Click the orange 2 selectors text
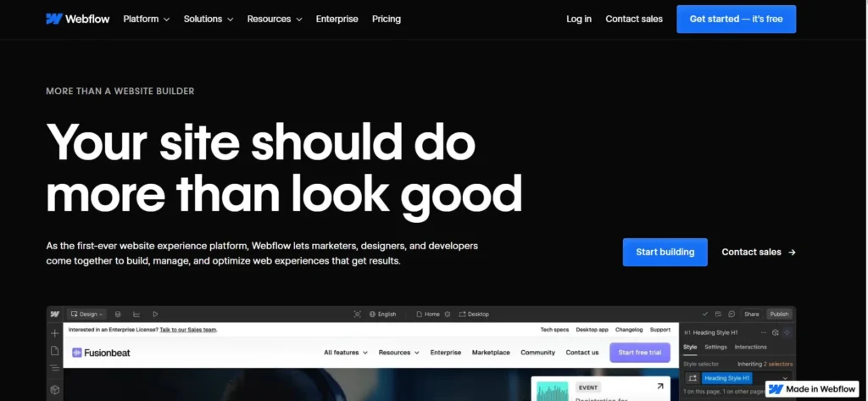This screenshot has height=401, width=868. coord(776,364)
